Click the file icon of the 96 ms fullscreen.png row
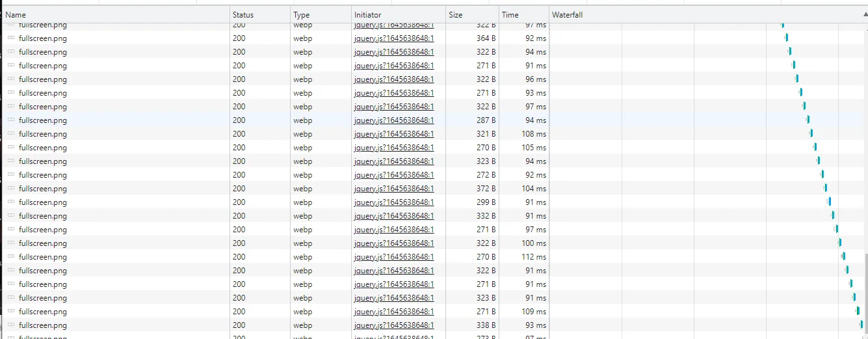 click(x=11, y=79)
